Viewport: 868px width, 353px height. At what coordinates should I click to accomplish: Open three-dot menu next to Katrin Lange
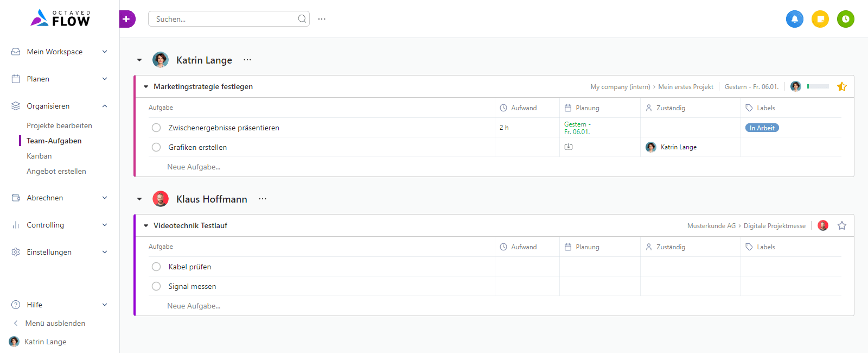pos(247,60)
